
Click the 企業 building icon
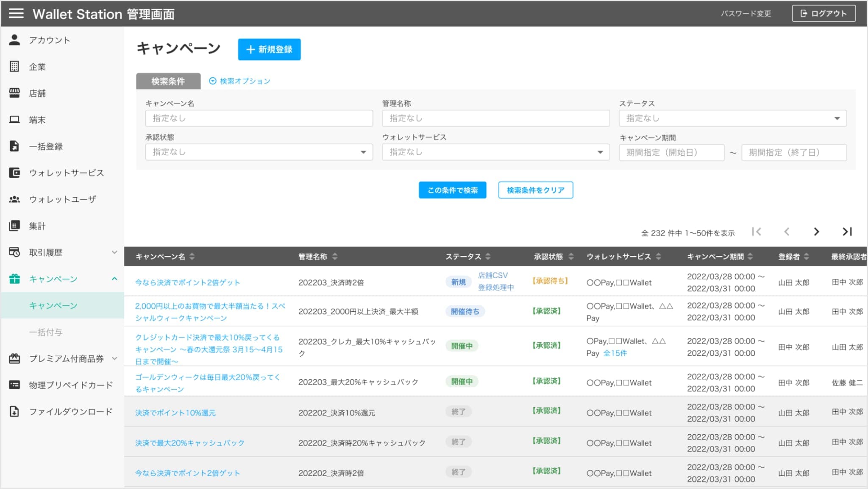point(14,67)
